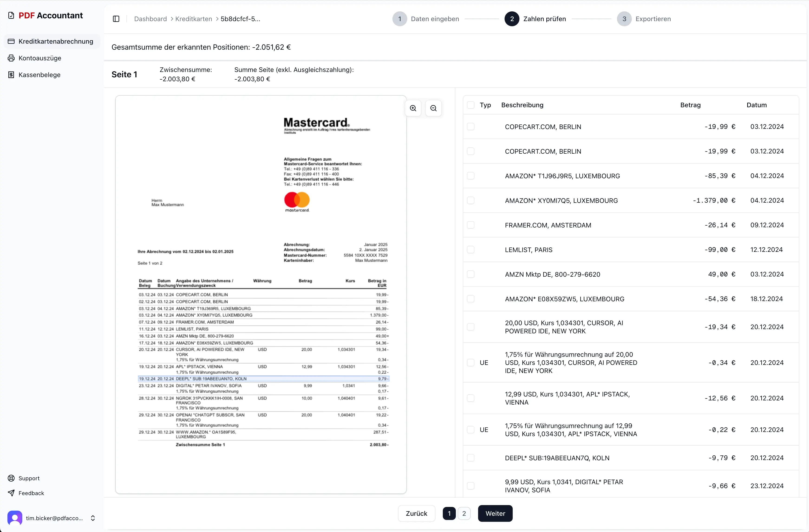This screenshot has height=532, width=809.
Task: Open the Support help page
Action: click(29, 478)
